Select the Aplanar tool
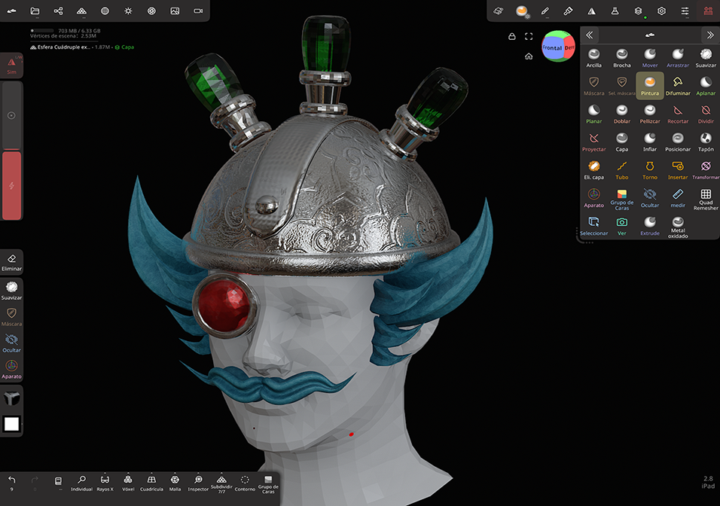720x506 pixels. pyautogui.click(x=706, y=86)
